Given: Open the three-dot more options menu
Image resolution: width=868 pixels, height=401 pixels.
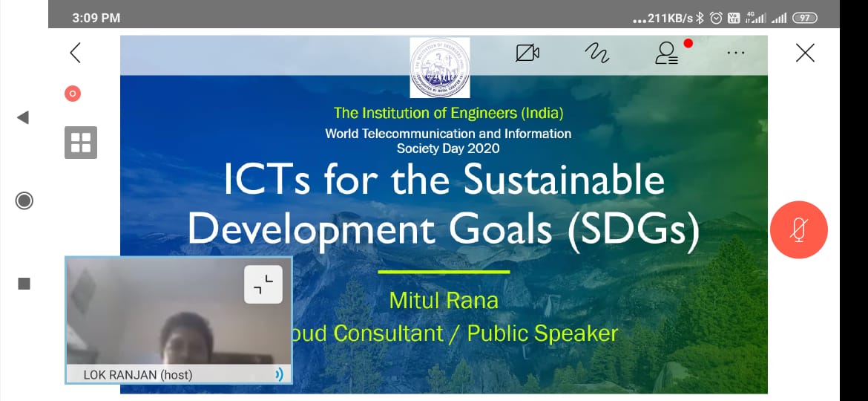Looking at the screenshot, I should pos(736,53).
